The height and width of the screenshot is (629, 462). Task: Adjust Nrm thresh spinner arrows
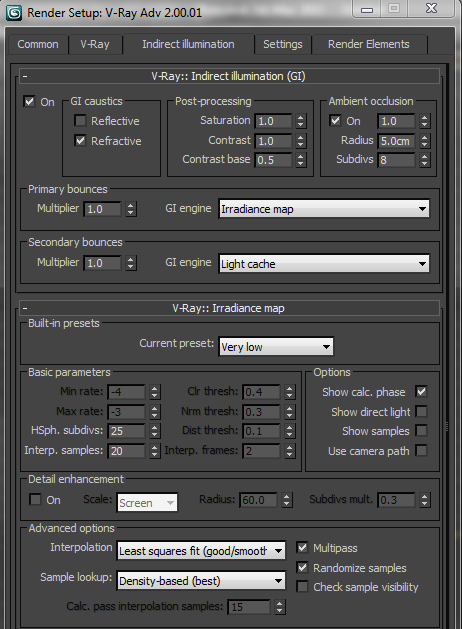click(x=290, y=412)
